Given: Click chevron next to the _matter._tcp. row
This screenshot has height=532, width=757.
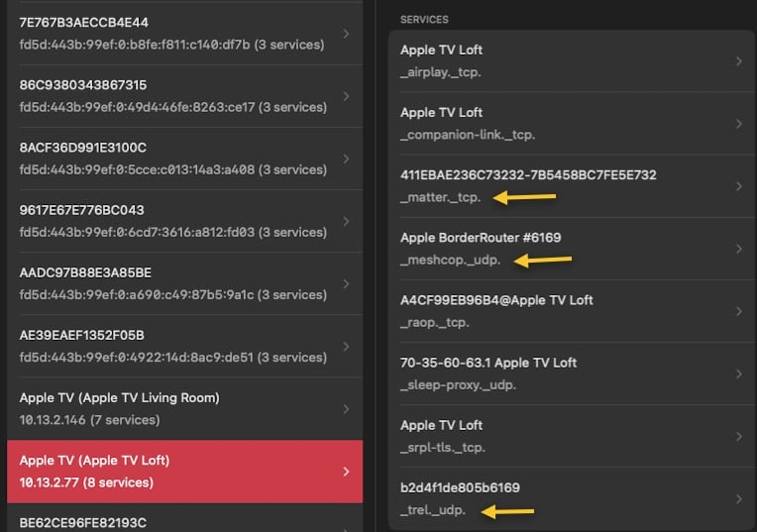Looking at the screenshot, I should 739,186.
